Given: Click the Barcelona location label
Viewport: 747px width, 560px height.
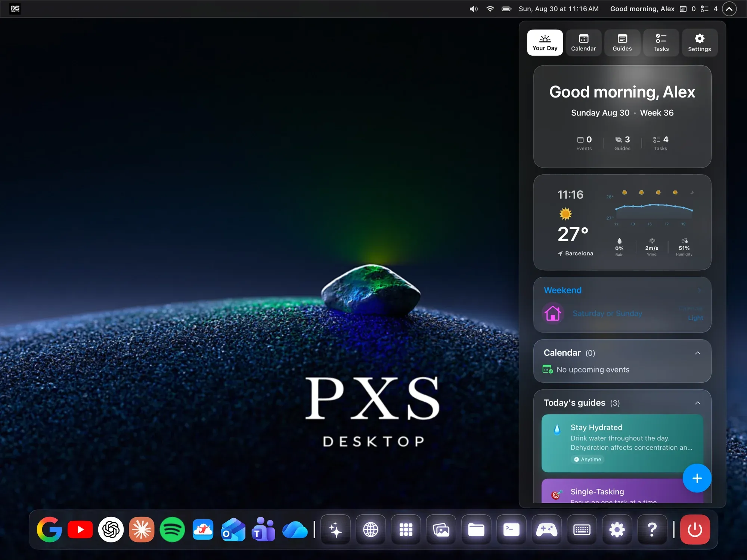Looking at the screenshot, I should pyautogui.click(x=575, y=253).
